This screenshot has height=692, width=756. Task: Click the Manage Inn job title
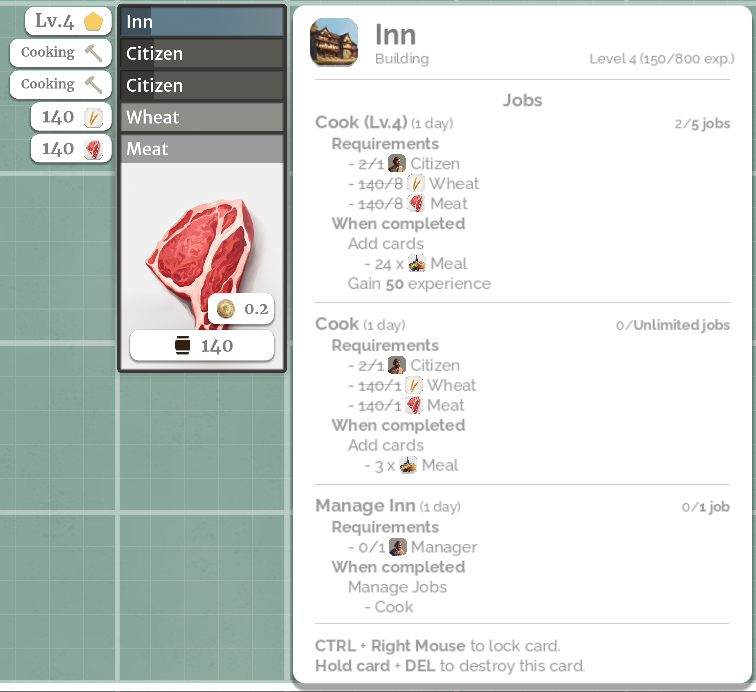[x=365, y=505]
